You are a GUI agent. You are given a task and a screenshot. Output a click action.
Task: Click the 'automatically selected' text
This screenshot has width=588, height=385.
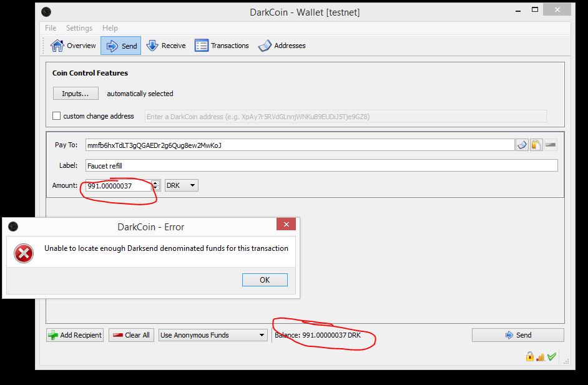(x=140, y=94)
